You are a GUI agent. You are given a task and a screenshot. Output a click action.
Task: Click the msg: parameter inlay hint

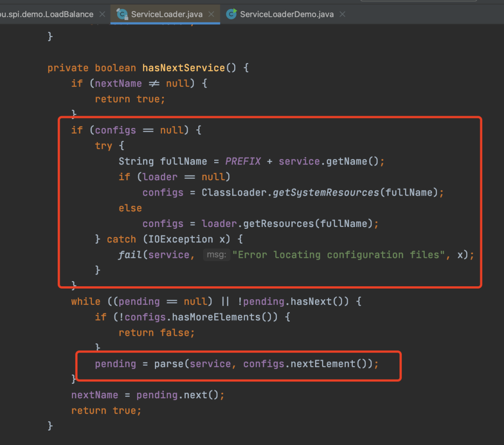coord(217,254)
